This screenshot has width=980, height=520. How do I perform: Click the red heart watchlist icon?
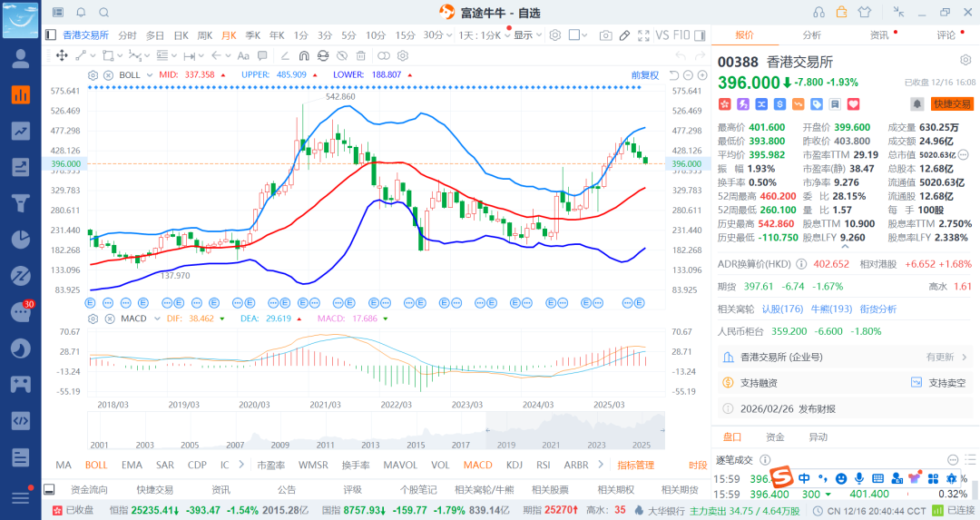tap(853, 104)
